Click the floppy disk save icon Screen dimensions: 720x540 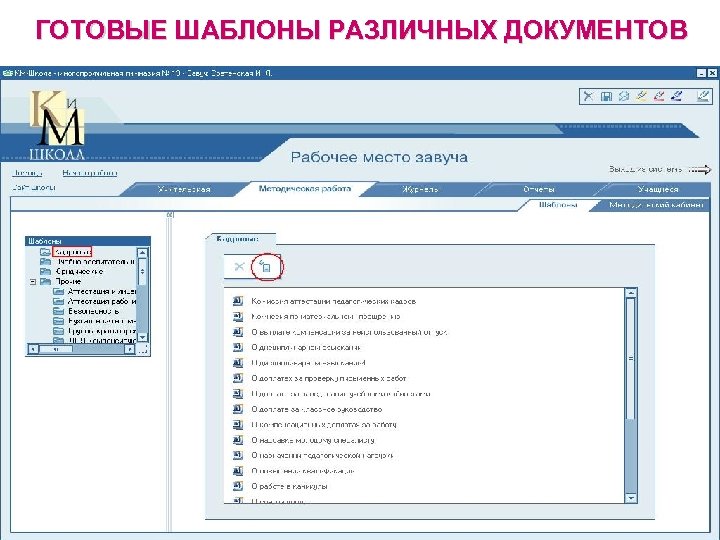tap(606, 96)
